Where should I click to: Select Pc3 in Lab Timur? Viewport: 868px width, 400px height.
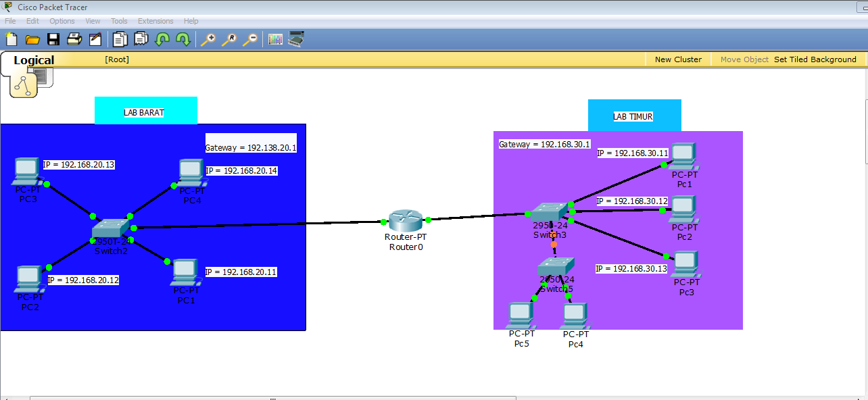click(x=685, y=264)
